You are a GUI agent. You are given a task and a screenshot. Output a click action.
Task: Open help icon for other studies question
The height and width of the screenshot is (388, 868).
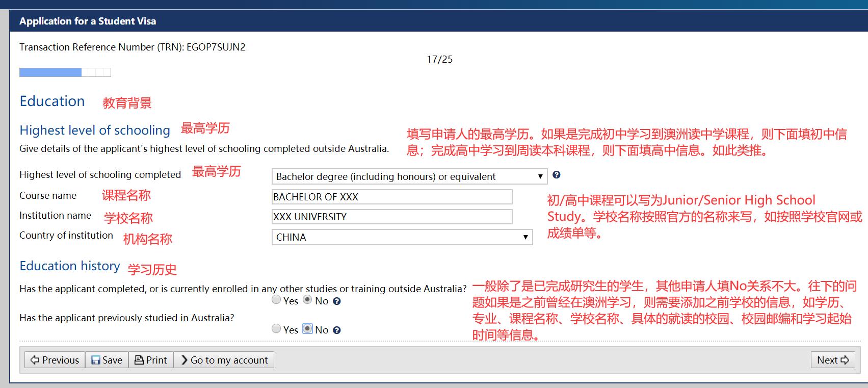336,301
